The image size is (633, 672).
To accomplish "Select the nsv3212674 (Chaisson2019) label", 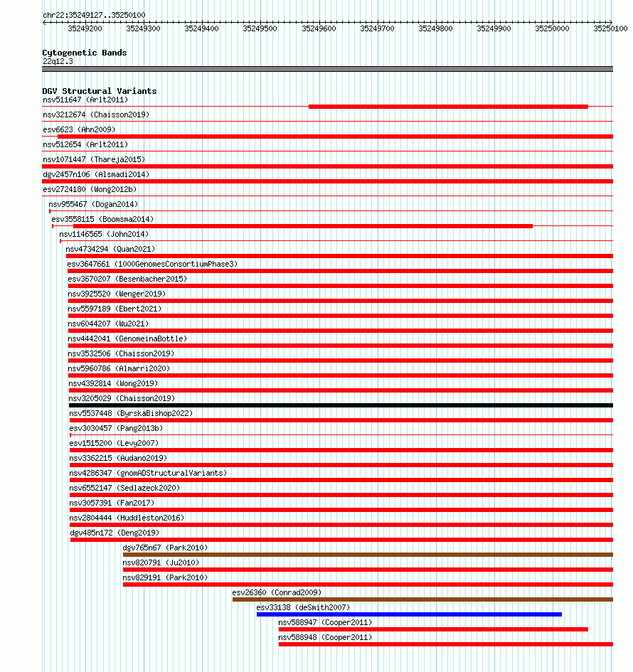I will 96,115.
